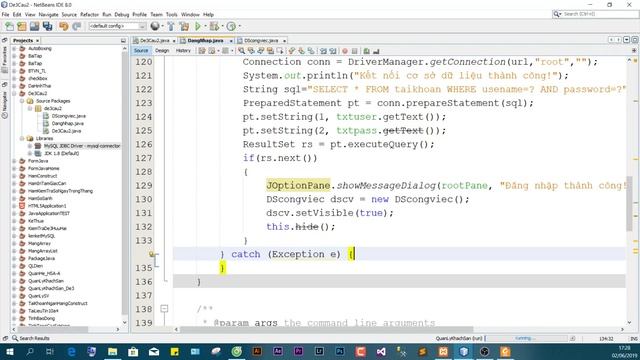The height and width of the screenshot is (360, 640).
Task: Select the KetNoiMySQL project
Action: click(x=41, y=236)
